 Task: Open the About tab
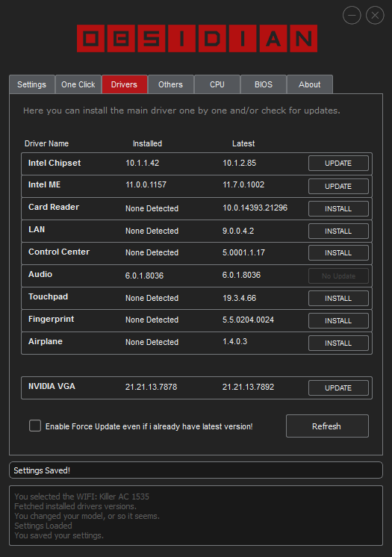(x=310, y=84)
